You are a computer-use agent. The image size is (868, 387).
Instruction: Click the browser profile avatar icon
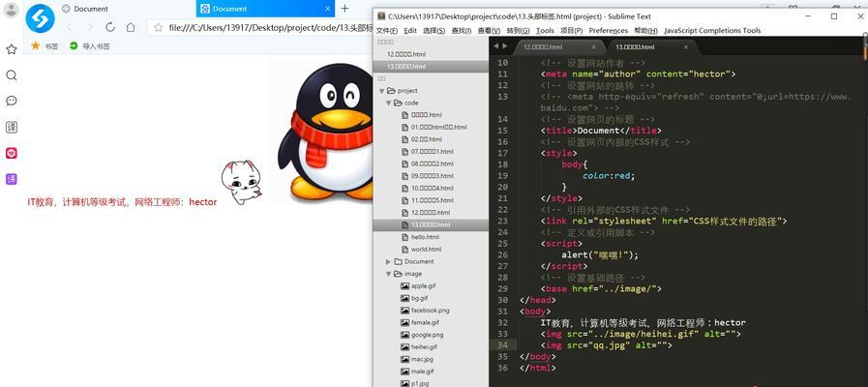[x=11, y=10]
